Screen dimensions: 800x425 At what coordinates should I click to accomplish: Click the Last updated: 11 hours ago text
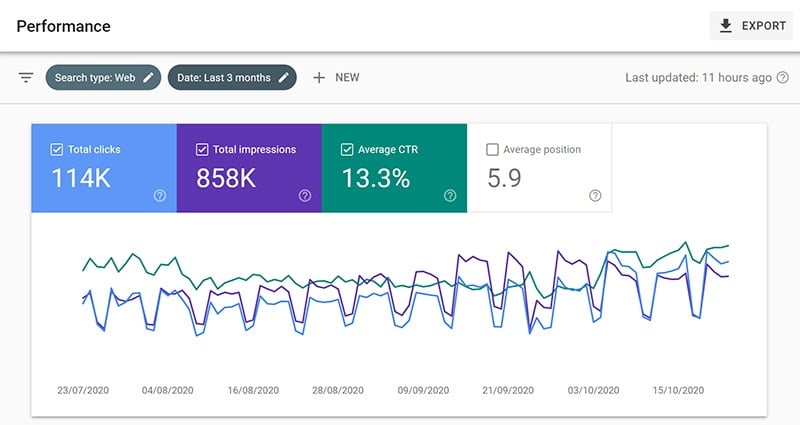(x=698, y=78)
